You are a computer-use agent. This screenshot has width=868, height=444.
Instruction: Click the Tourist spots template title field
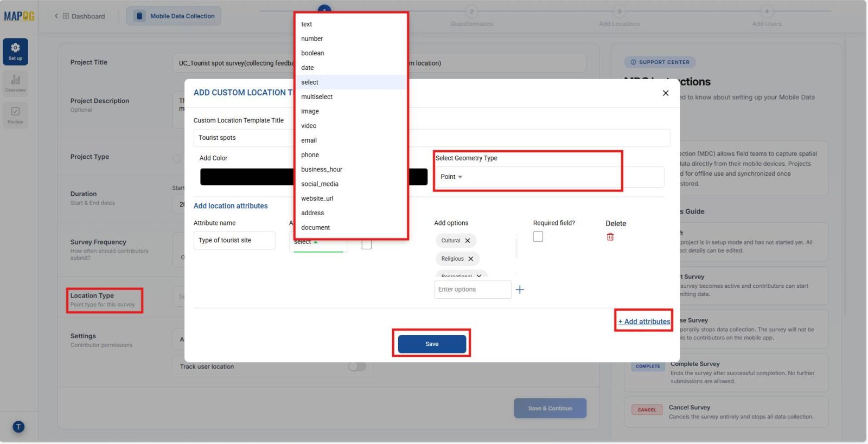click(x=431, y=138)
